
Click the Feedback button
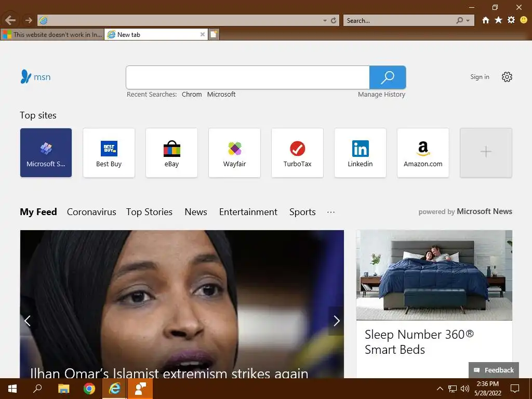[x=494, y=370]
